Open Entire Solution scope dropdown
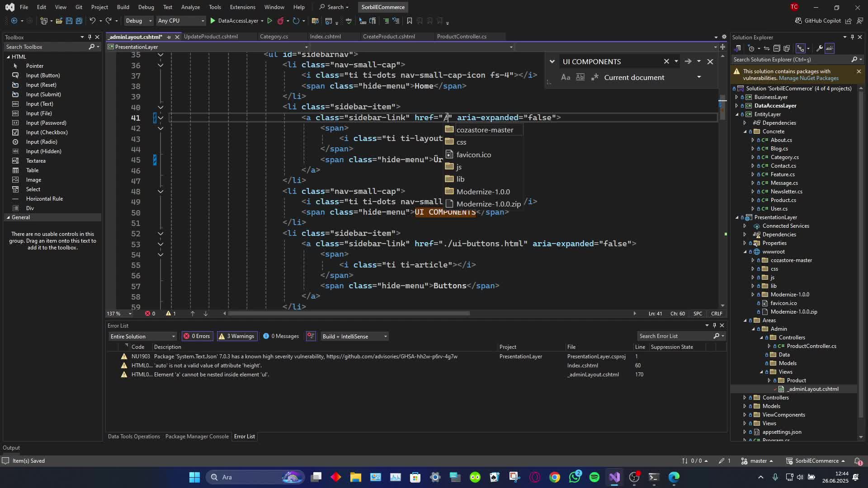 point(142,336)
